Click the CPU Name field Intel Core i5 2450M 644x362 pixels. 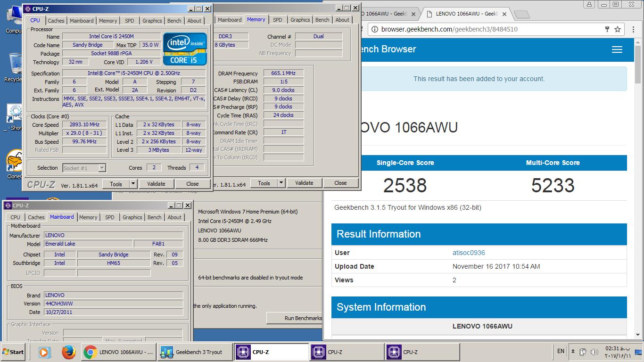point(111,37)
